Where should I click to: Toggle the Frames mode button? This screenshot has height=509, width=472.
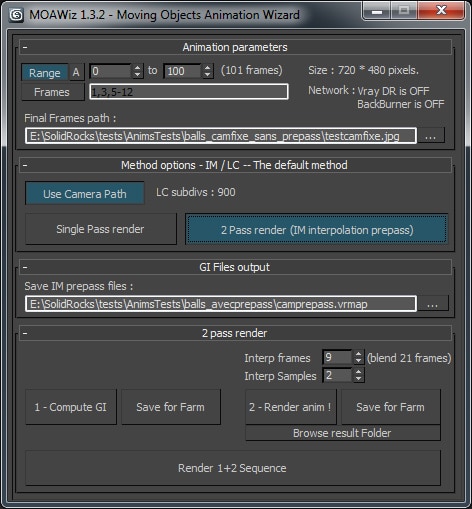[52, 92]
